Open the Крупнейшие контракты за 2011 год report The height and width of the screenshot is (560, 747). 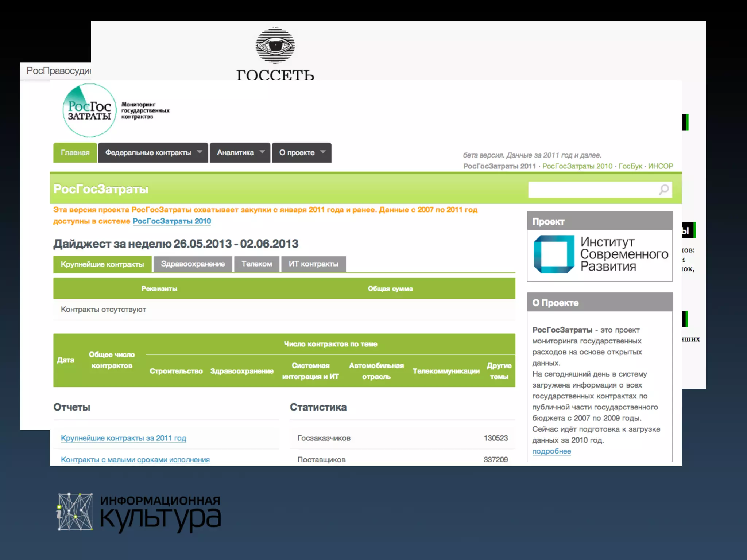pyautogui.click(x=123, y=438)
